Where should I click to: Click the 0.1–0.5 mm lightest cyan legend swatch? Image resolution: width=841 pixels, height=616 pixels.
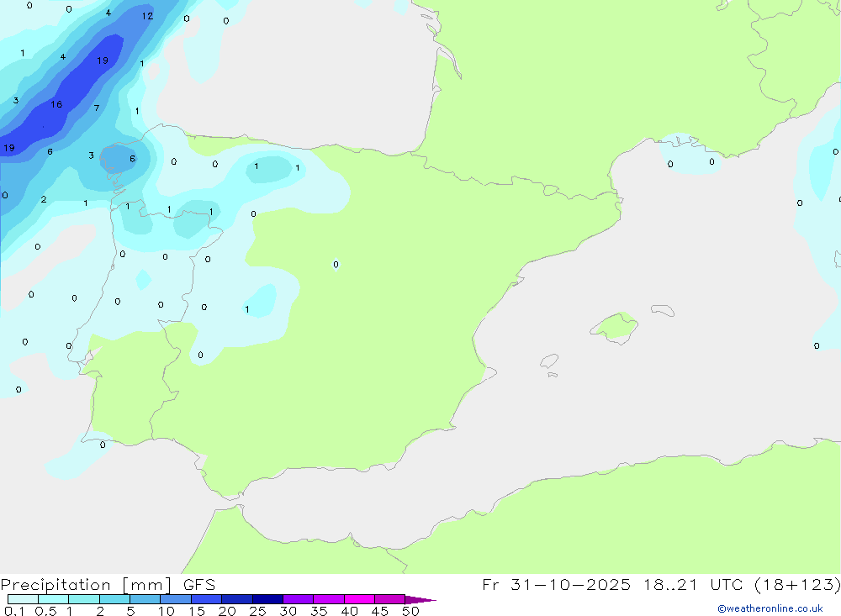23,599
